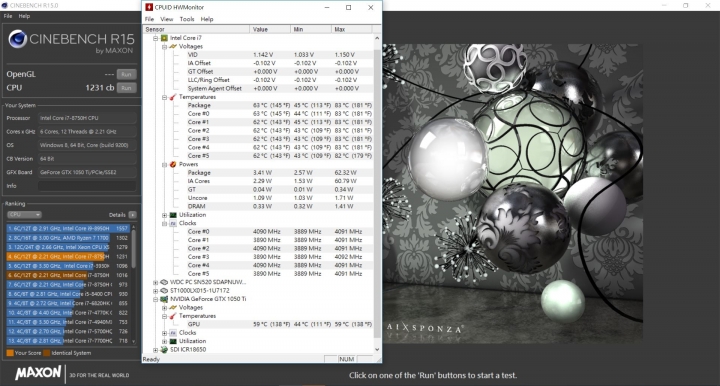Expand the SDI ICR18650 node

tap(155, 349)
